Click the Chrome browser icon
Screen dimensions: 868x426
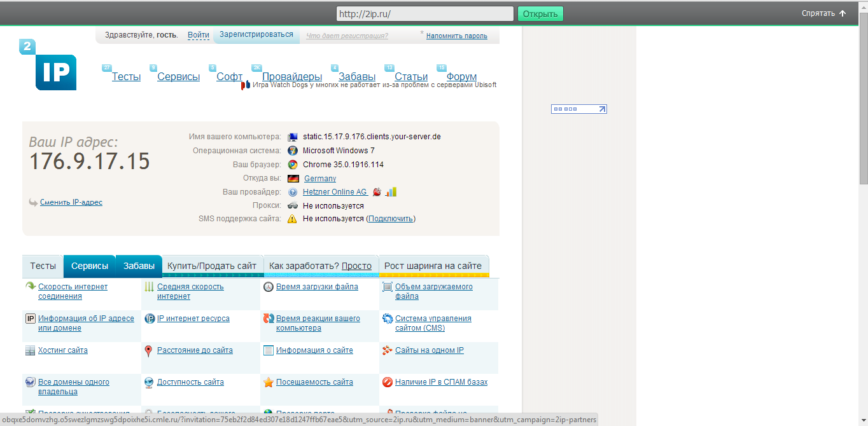pyautogui.click(x=293, y=165)
